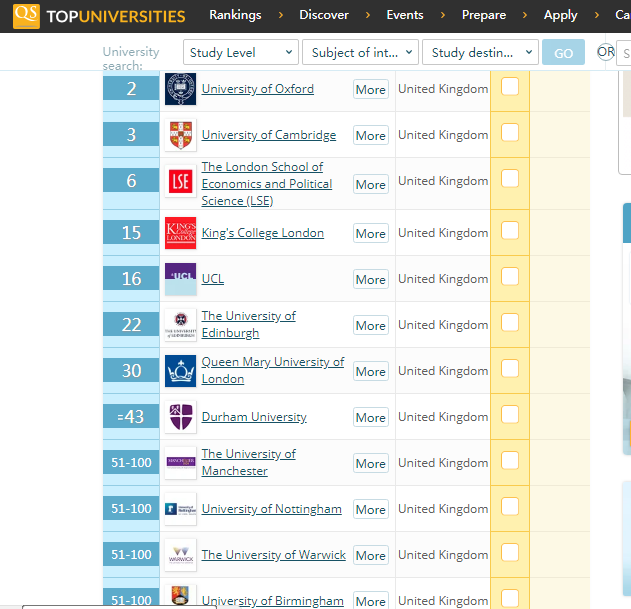Screen dimensions: 631x609
Task: Open the Prepare menu
Action: pos(484,15)
